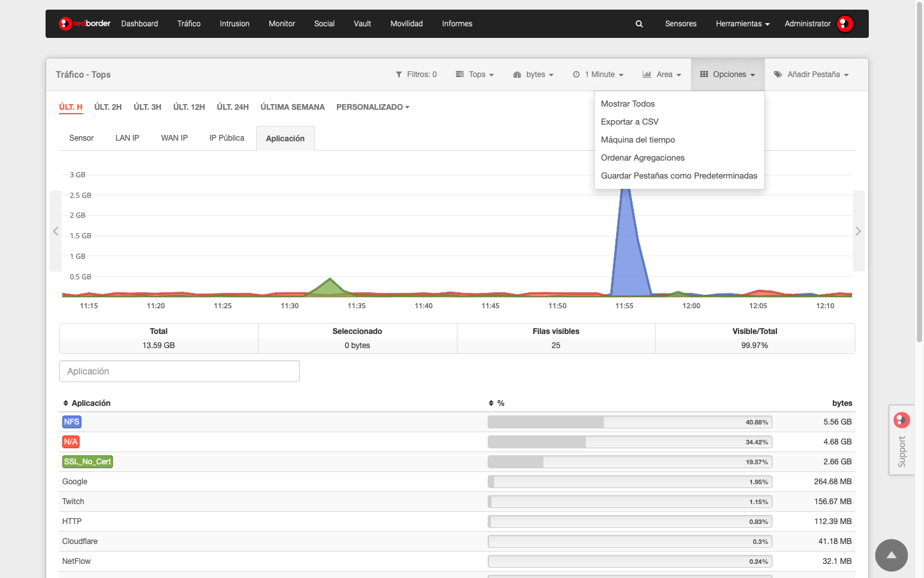Open the Informes nav item

coord(457,24)
